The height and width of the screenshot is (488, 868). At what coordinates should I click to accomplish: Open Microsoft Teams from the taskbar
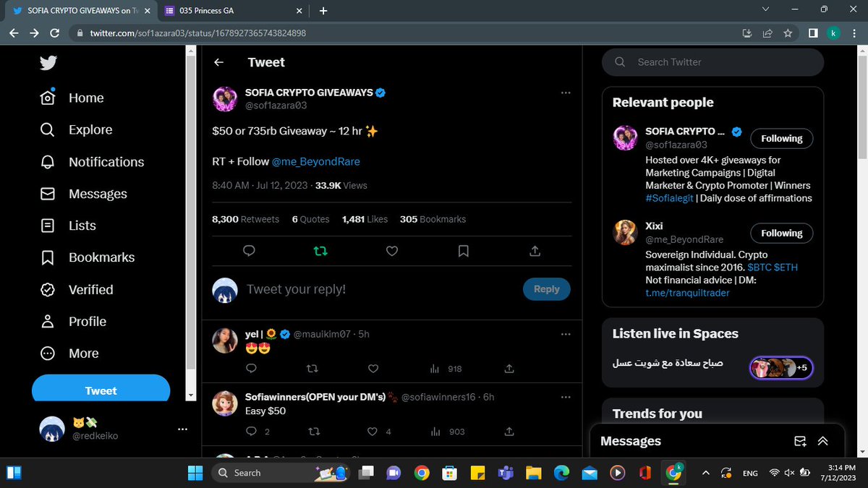coord(505,473)
